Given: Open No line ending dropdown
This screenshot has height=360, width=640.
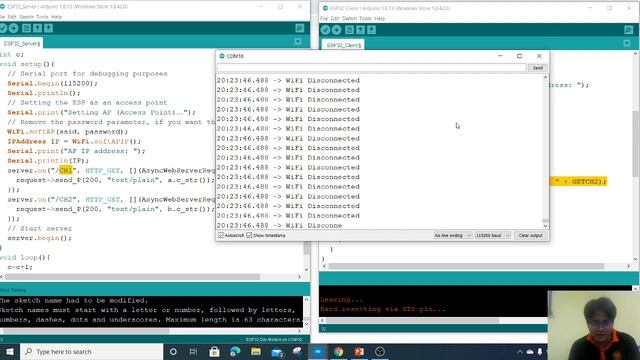Looking at the screenshot, I should (x=452, y=236).
